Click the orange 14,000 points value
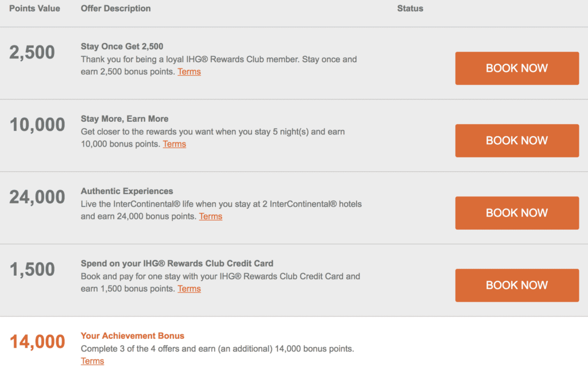588x374 pixels. click(37, 342)
